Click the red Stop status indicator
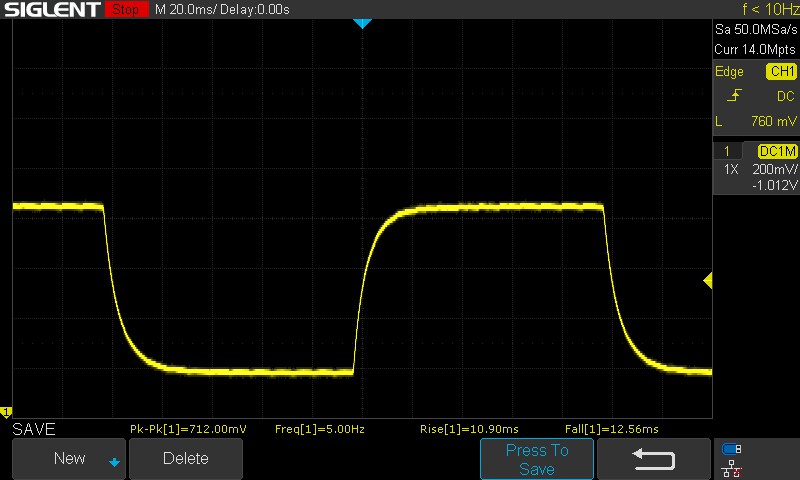Screen dimensions: 800x480 126,9
